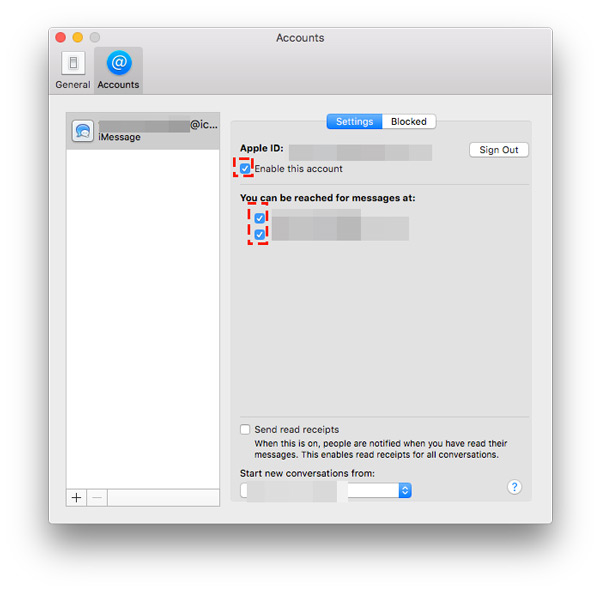Image resolution: width=600 pixels, height=592 pixels.
Task: Click the iMessage account icon
Action: (x=83, y=131)
